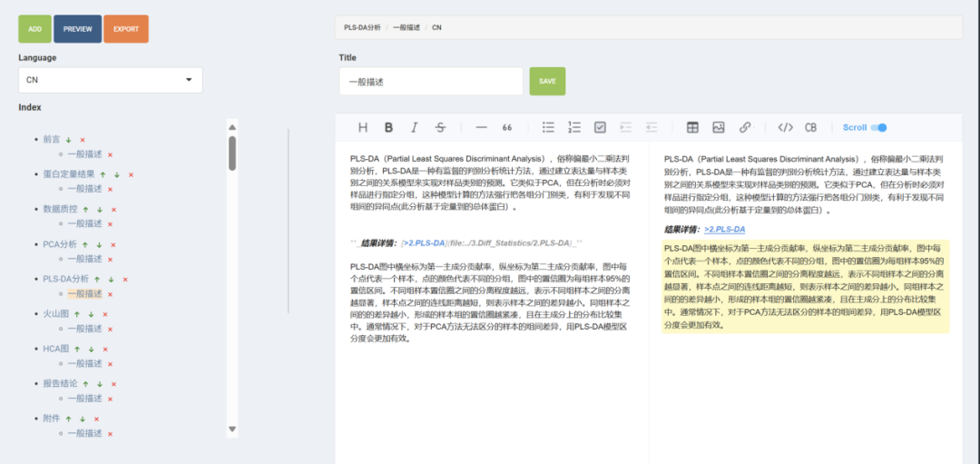Click breadcrumb item 一般描述

[x=407, y=28]
